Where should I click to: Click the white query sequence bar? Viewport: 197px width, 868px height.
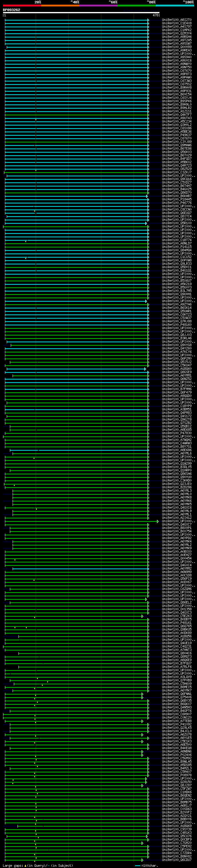click(x=81, y=13)
